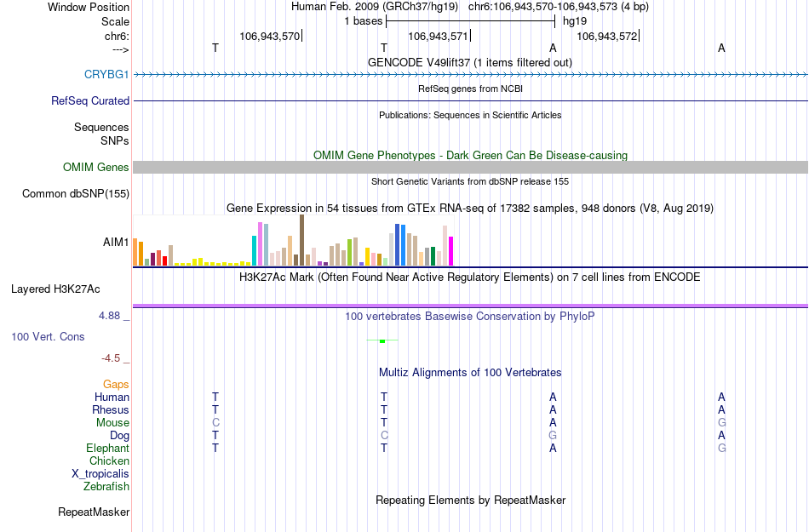
Task: Click the RefSeq Curated dark blue gene line
Action: tap(470, 100)
